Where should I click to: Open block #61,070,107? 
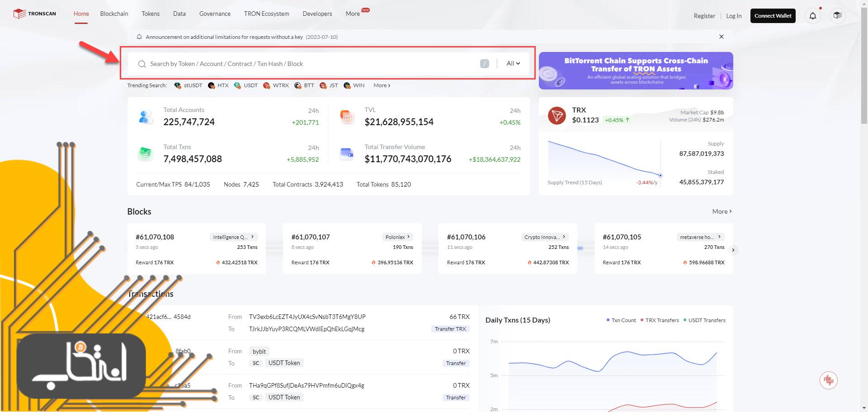(x=311, y=237)
